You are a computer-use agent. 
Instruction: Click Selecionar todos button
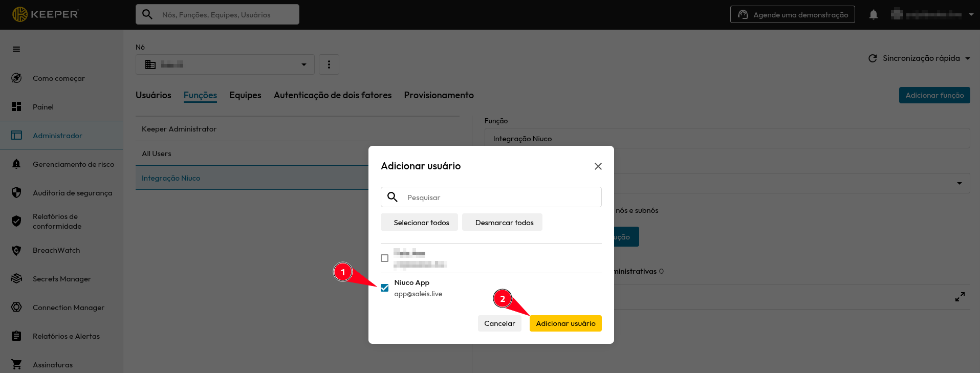click(x=419, y=223)
